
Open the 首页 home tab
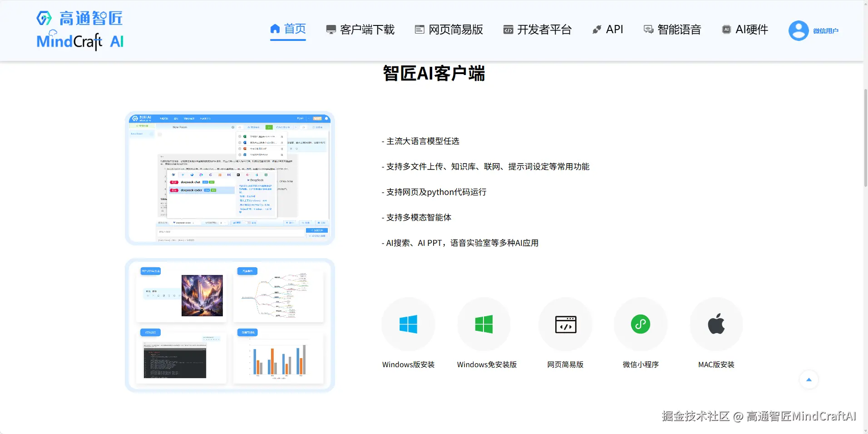point(288,30)
